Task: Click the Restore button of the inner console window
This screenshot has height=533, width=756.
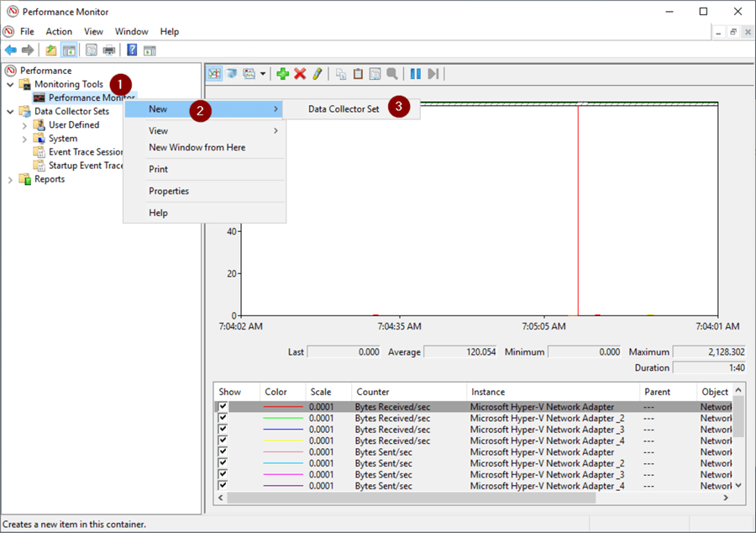Action: (x=733, y=32)
